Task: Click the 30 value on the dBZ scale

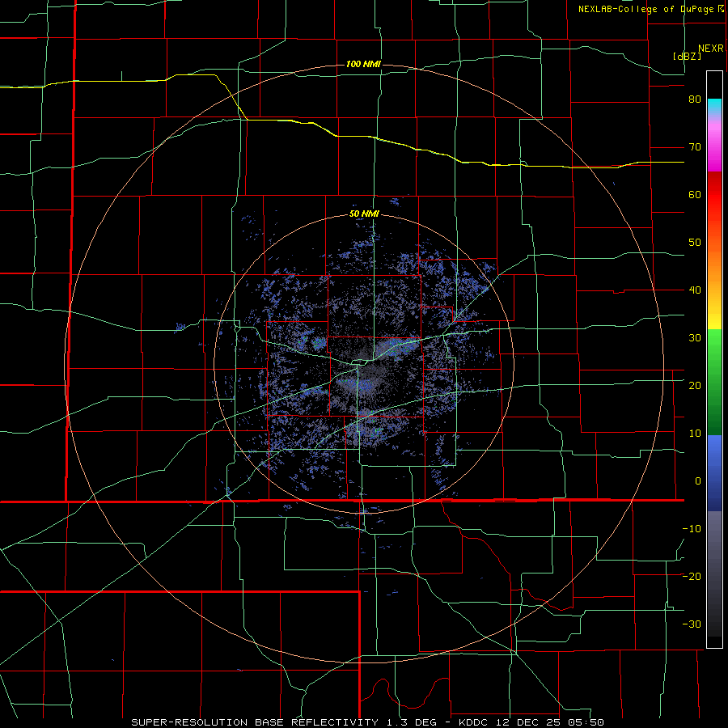Action: pyautogui.click(x=695, y=338)
